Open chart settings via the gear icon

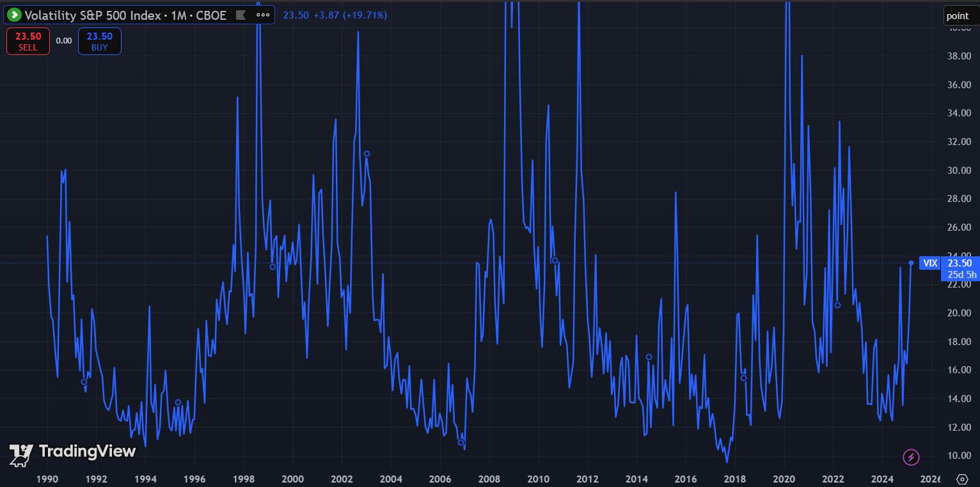tap(962, 478)
